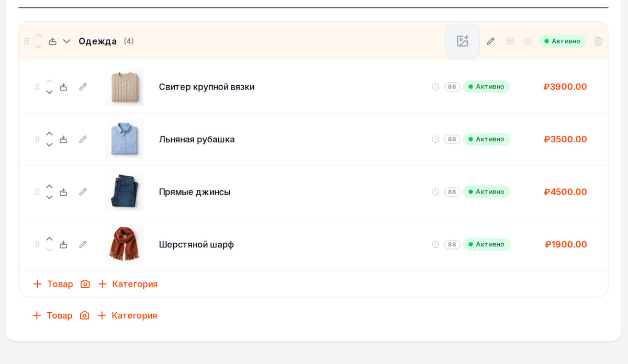The height and width of the screenshot is (364, 628).
Task: Grab the drag handle of the Одежда category
Action: click(27, 41)
